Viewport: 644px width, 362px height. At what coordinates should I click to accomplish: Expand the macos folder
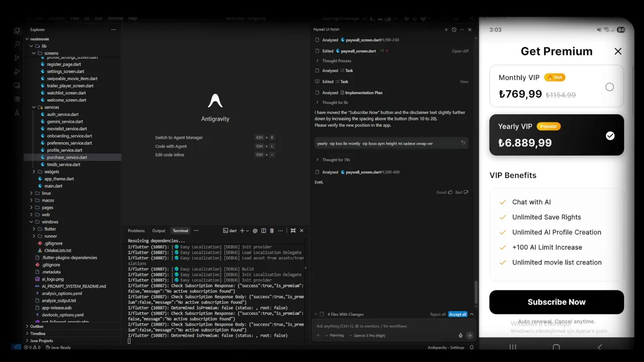tap(31, 200)
